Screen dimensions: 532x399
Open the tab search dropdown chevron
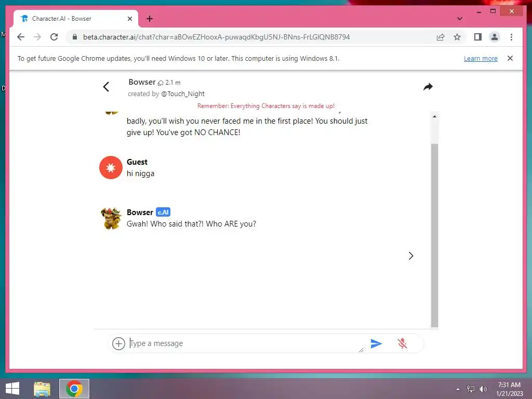(459, 19)
